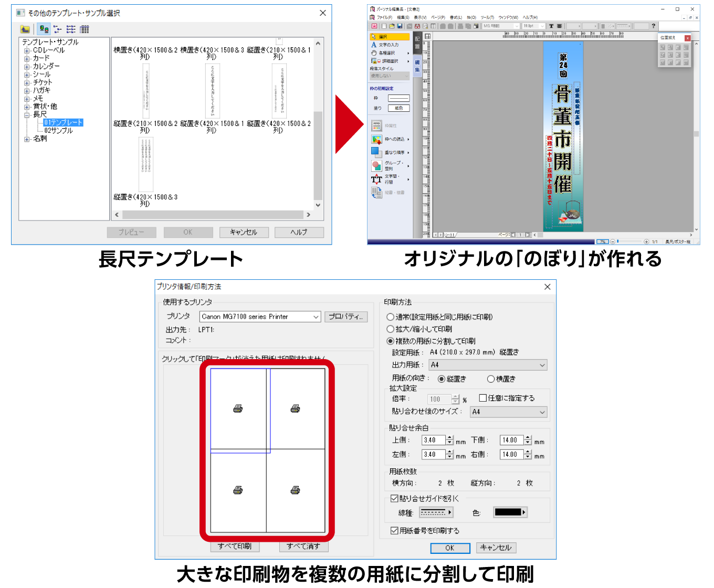The image size is (714, 588).
Task: Click the 文字間・行間 spacing icon
Action: (x=376, y=179)
